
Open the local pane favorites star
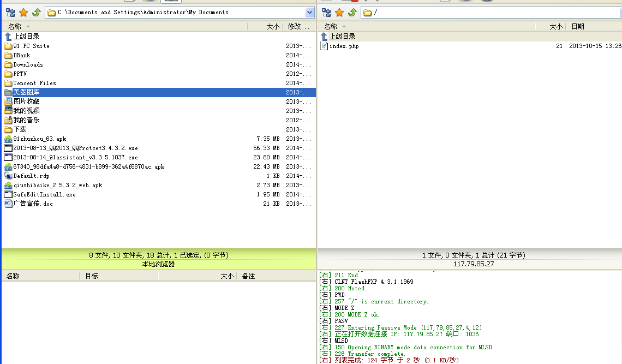click(x=23, y=12)
